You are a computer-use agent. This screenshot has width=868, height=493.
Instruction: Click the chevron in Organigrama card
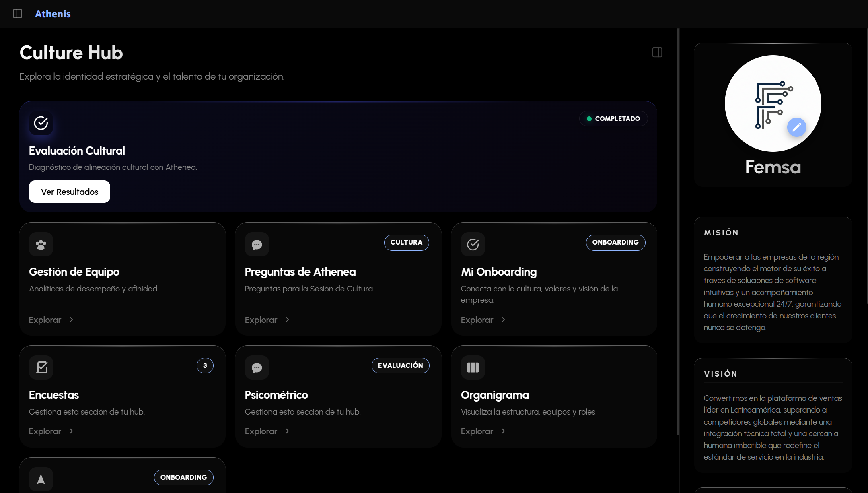coord(503,431)
